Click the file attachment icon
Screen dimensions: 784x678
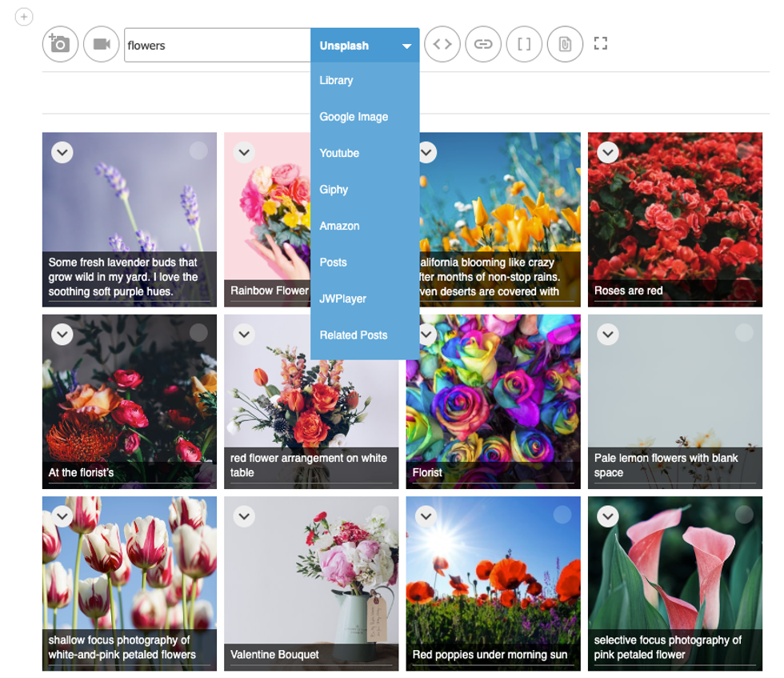[x=565, y=45]
